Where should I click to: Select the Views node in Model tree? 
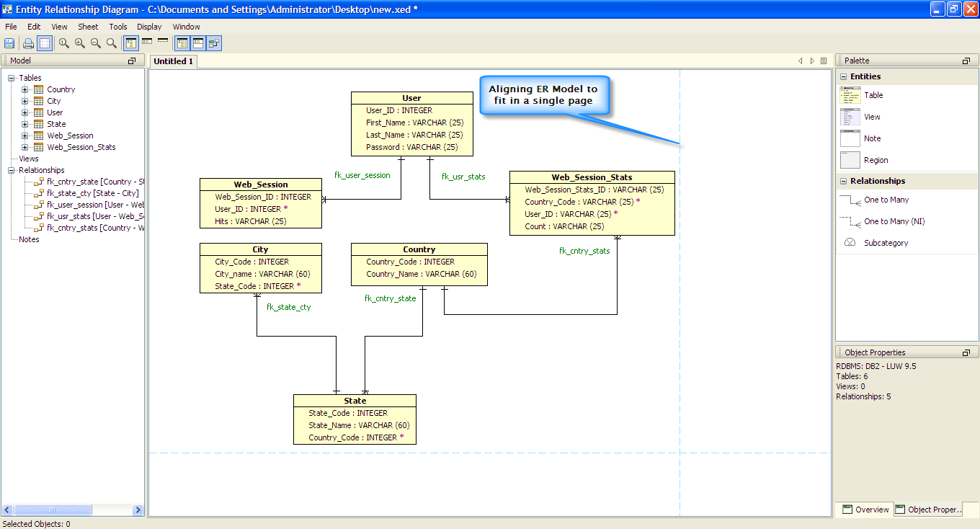tap(29, 159)
